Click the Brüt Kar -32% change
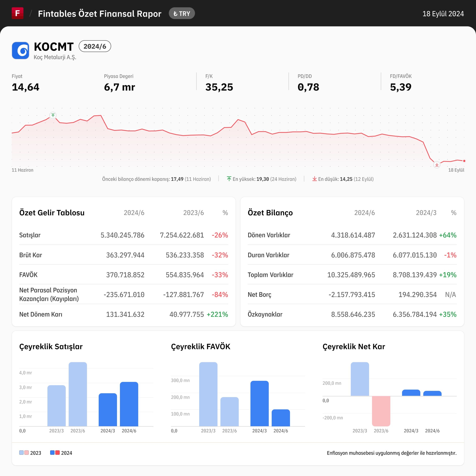The width and height of the screenshot is (476, 476). [x=220, y=255]
